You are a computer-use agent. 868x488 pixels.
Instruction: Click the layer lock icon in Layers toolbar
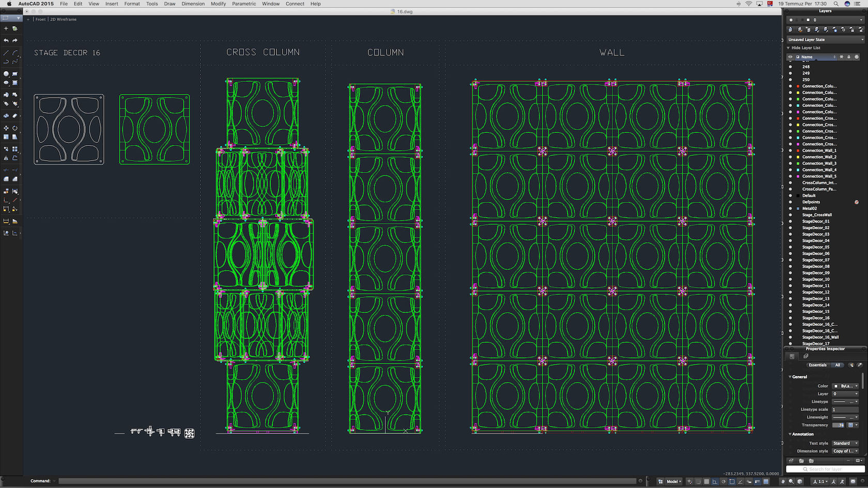click(x=853, y=30)
